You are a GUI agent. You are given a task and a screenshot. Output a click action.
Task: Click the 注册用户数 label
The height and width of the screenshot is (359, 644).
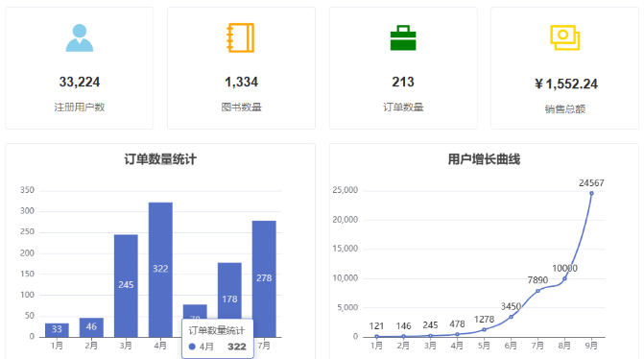point(80,108)
